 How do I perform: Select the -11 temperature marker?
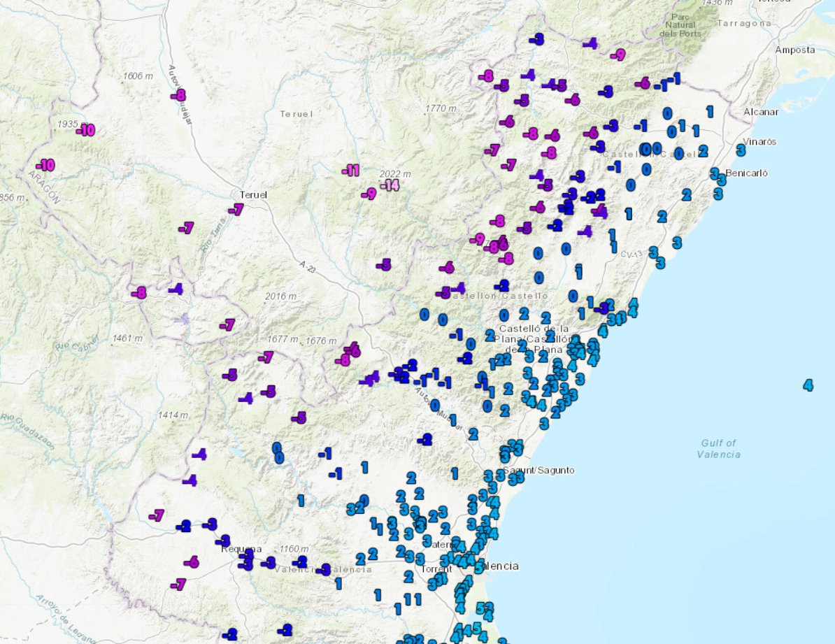[350, 171]
